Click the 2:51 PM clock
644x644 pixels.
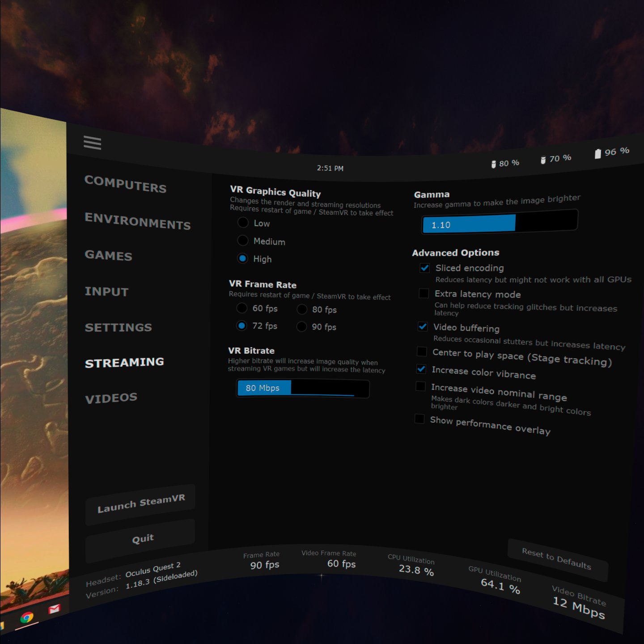[x=330, y=168]
